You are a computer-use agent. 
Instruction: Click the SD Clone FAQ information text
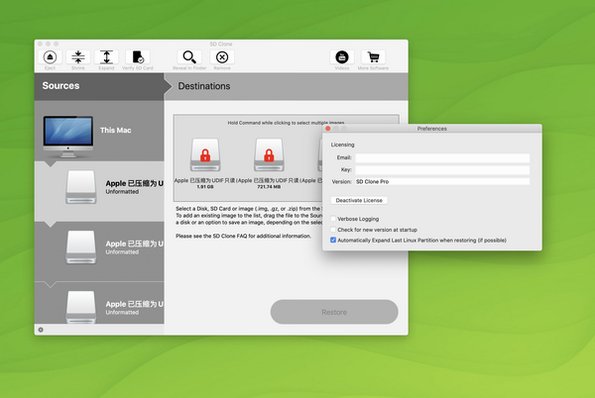point(243,236)
